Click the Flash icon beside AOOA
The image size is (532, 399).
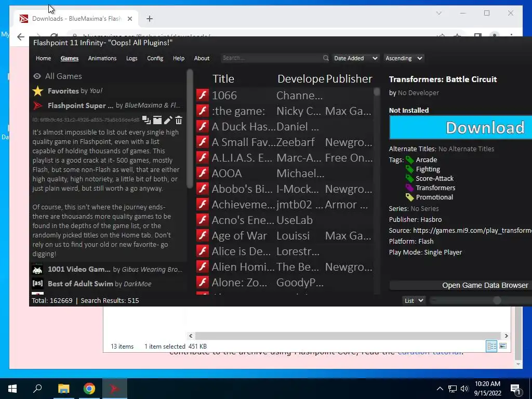click(x=203, y=172)
